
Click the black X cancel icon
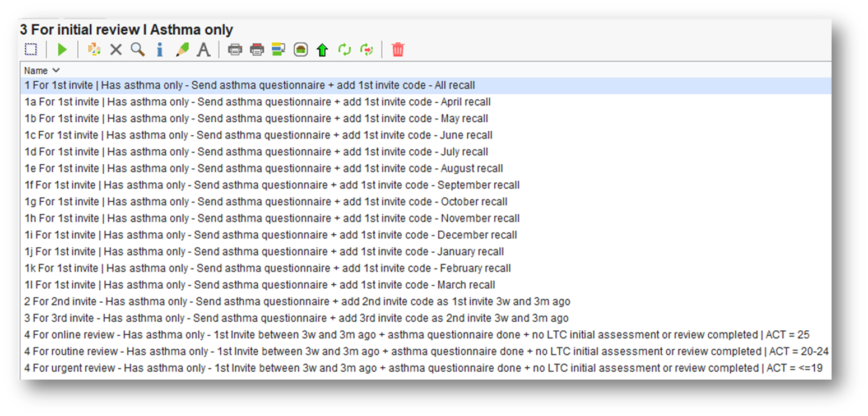click(116, 50)
